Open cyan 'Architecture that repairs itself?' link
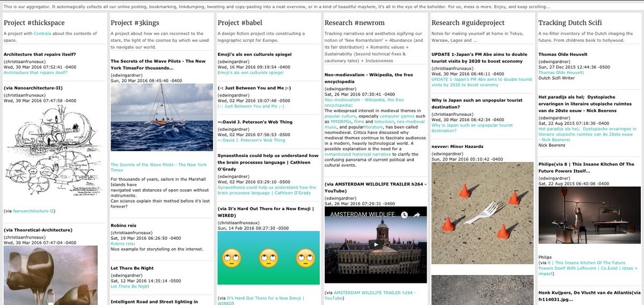Image resolution: width=644 pixels, height=305 pixels. click(35, 72)
